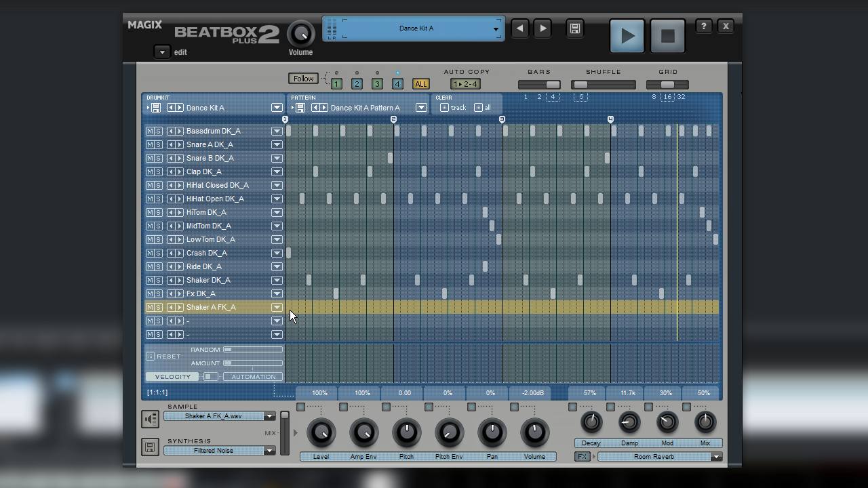
Task: Select next sound for HiHat Closed DK_A
Action: [x=180, y=185]
